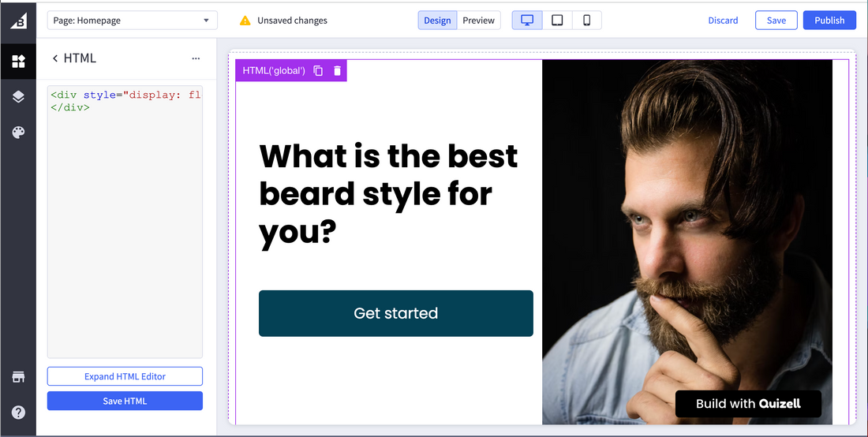Publish the page
Viewport: 868px width, 437px height.
point(829,21)
